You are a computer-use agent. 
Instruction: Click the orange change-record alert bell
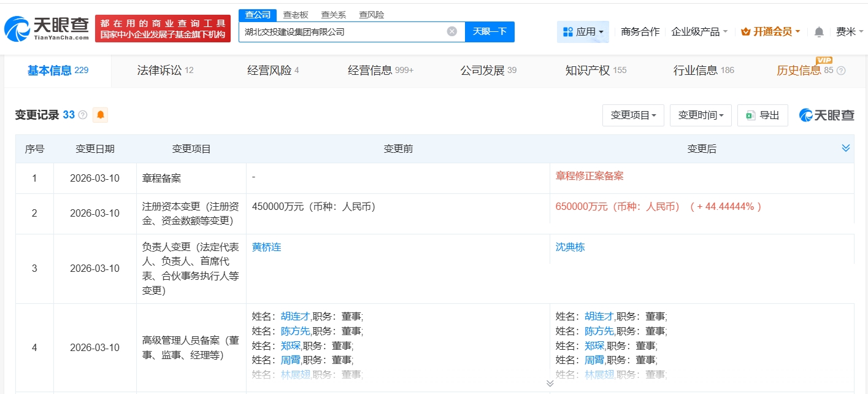100,115
